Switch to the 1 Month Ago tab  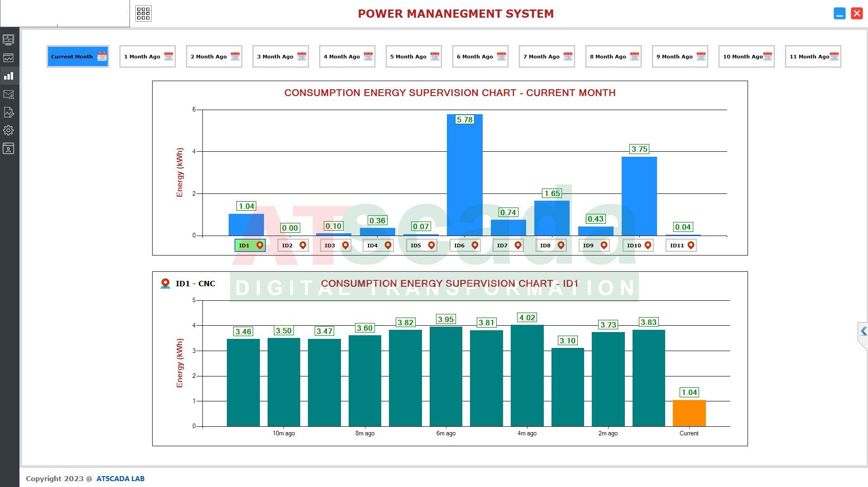point(147,57)
